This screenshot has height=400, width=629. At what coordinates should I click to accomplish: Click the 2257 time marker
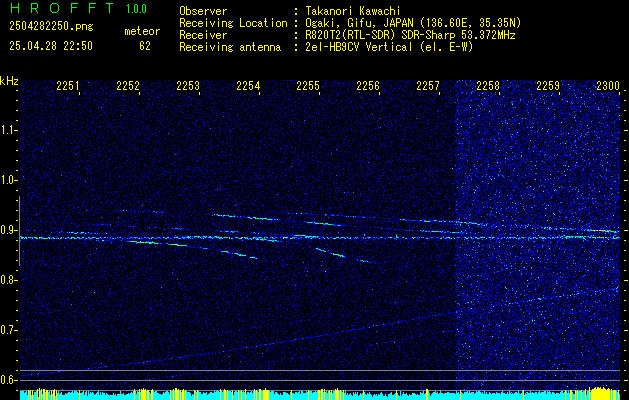[x=428, y=85]
